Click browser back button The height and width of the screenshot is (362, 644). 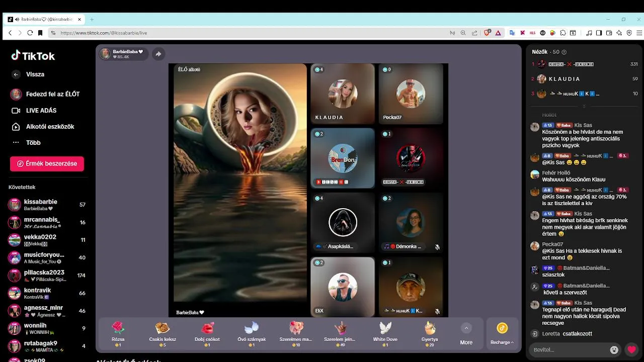coord(10,33)
